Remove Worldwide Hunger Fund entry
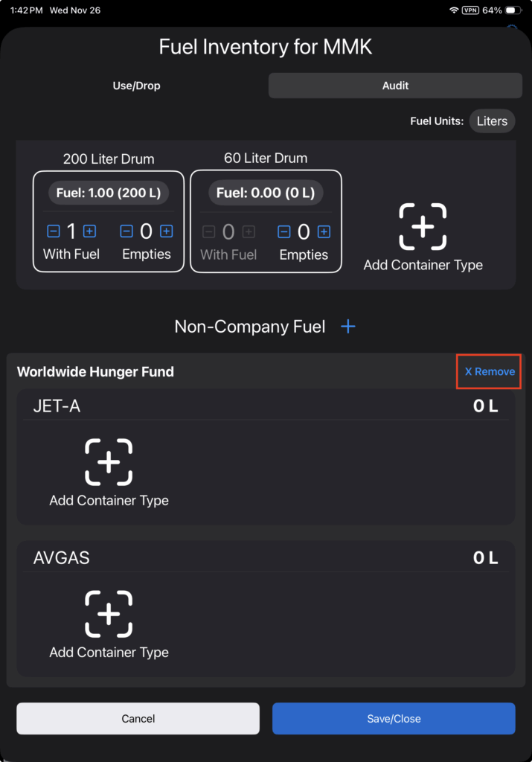 point(489,371)
